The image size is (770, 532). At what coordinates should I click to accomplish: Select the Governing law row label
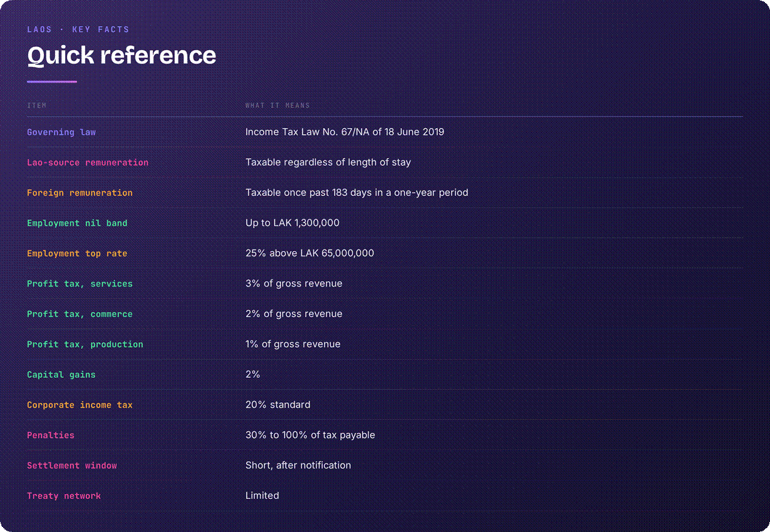click(x=61, y=132)
